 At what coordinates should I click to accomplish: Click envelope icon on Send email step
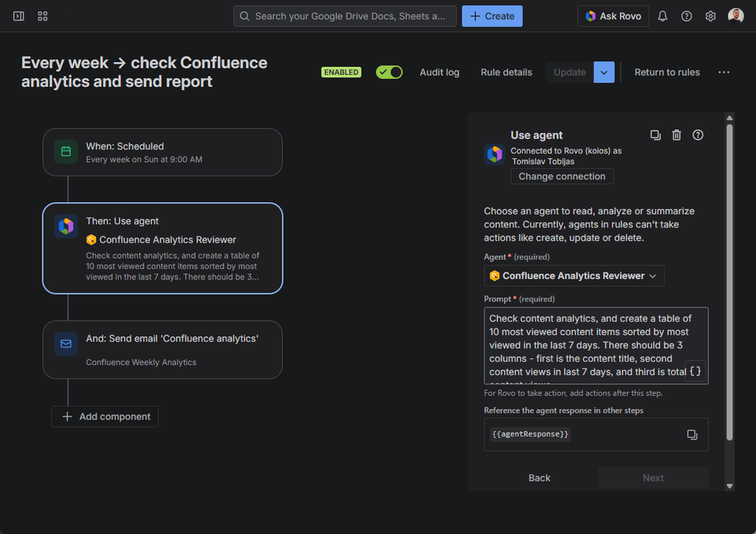click(x=66, y=344)
